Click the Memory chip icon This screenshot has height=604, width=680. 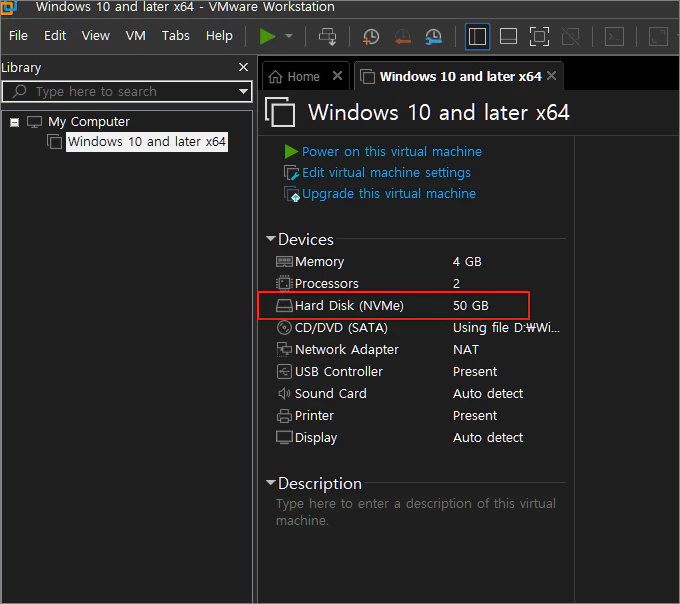click(x=284, y=261)
